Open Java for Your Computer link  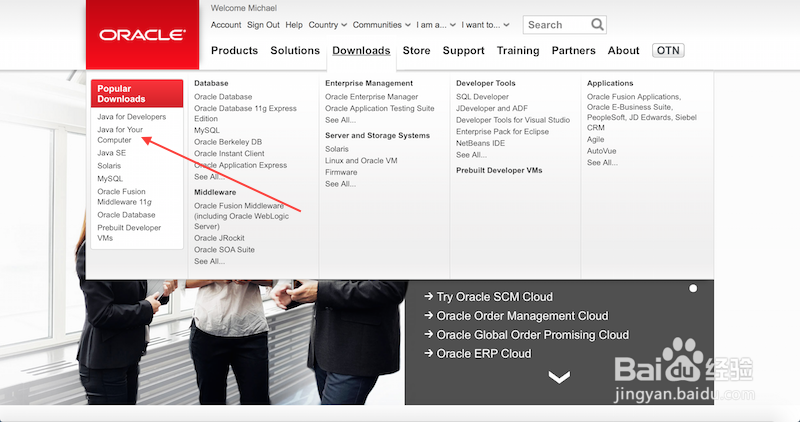point(120,135)
